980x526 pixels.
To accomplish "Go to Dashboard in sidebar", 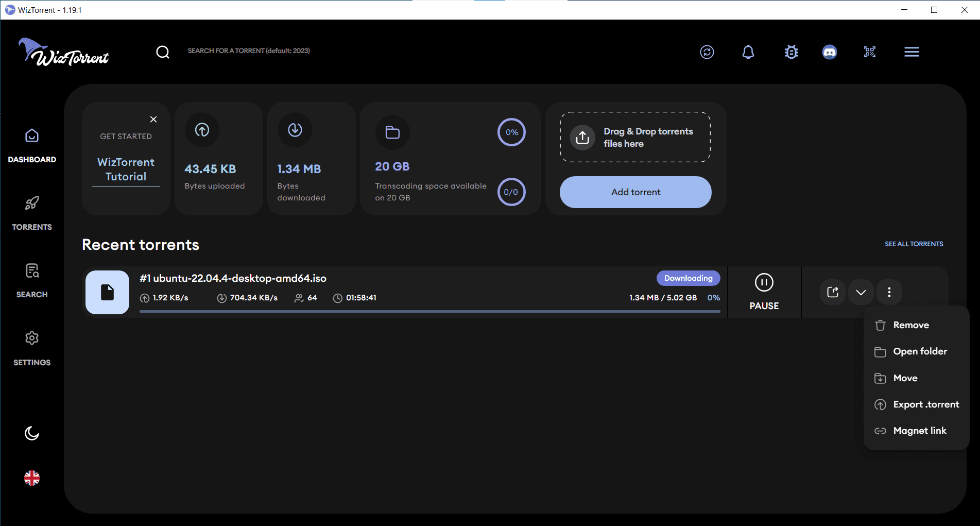I will pos(32,146).
